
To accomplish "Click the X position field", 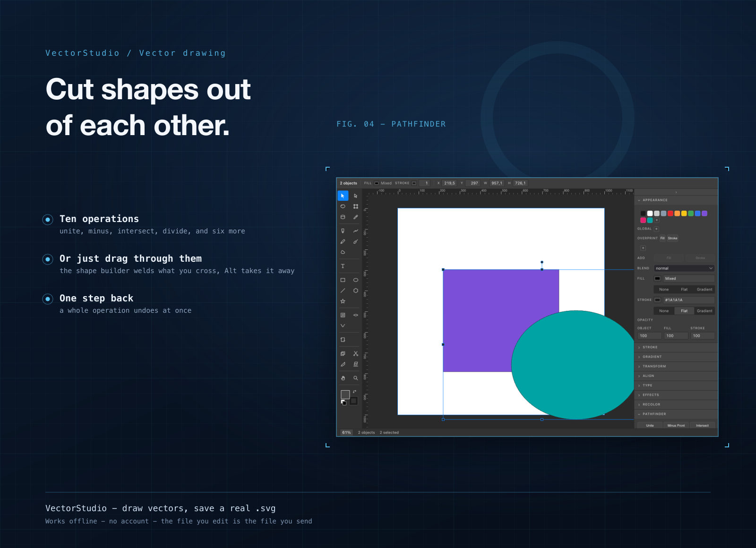I will (449, 183).
